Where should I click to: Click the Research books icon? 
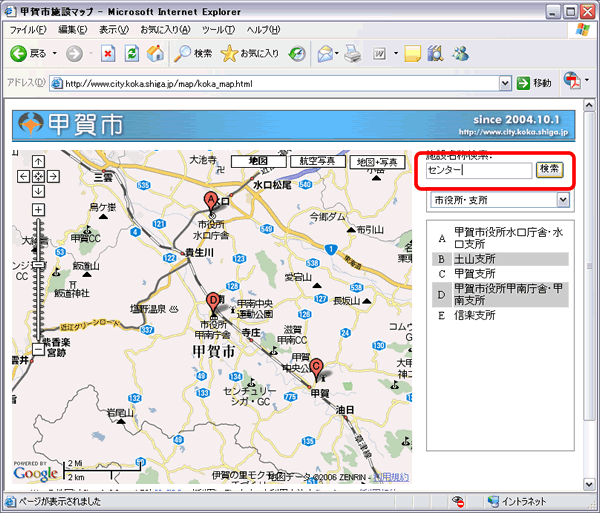(435, 54)
